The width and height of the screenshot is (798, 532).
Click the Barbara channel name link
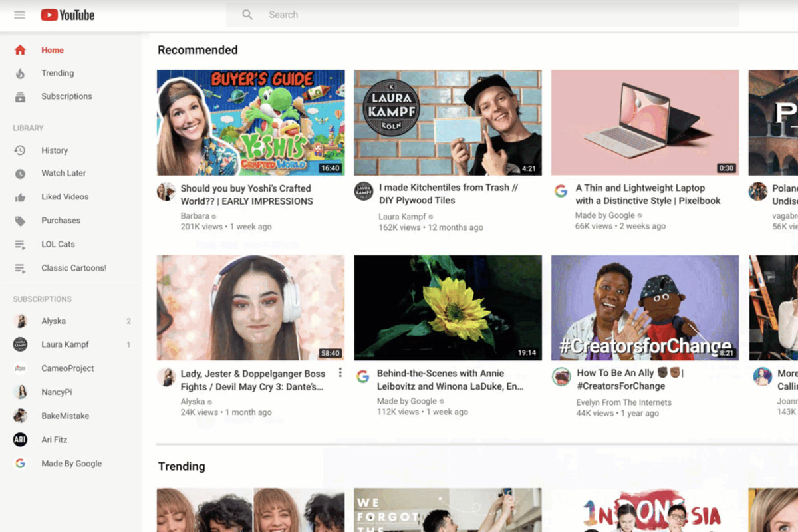[x=196, y=215]
